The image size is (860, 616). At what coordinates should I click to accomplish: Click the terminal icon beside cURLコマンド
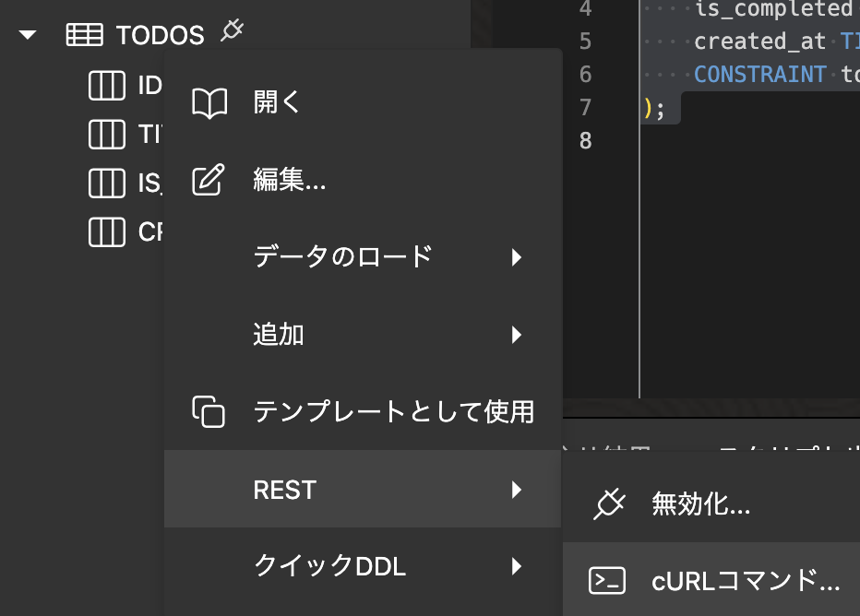click(x=606, y=580)
